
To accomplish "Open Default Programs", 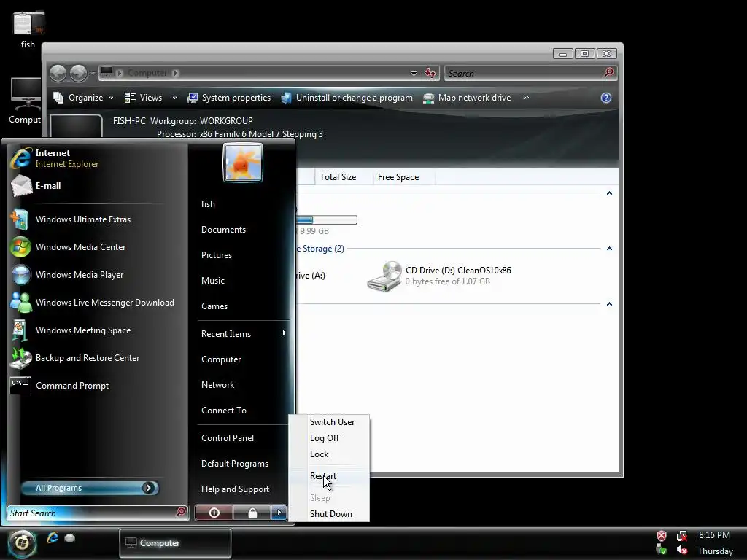I will point(235,464).
